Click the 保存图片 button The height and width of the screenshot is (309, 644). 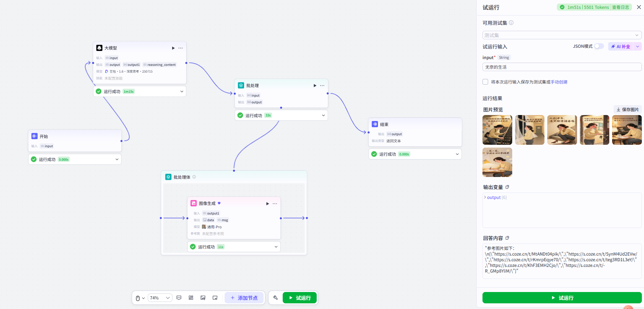(x=627, y=110)
